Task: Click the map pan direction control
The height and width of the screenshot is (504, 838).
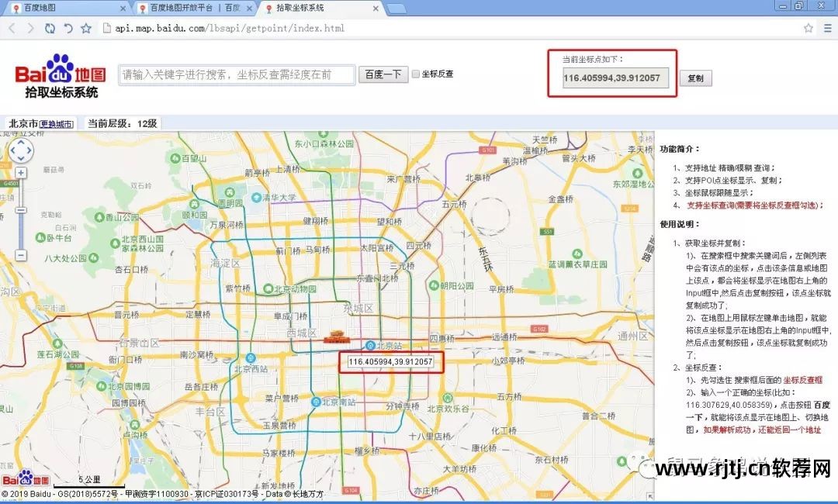Action: 21,151
